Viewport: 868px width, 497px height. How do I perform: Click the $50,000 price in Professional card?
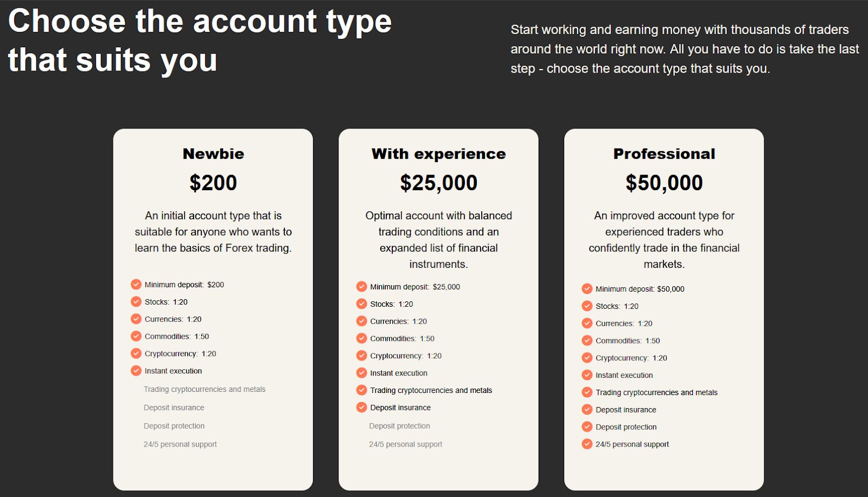[x=664, y=183]
